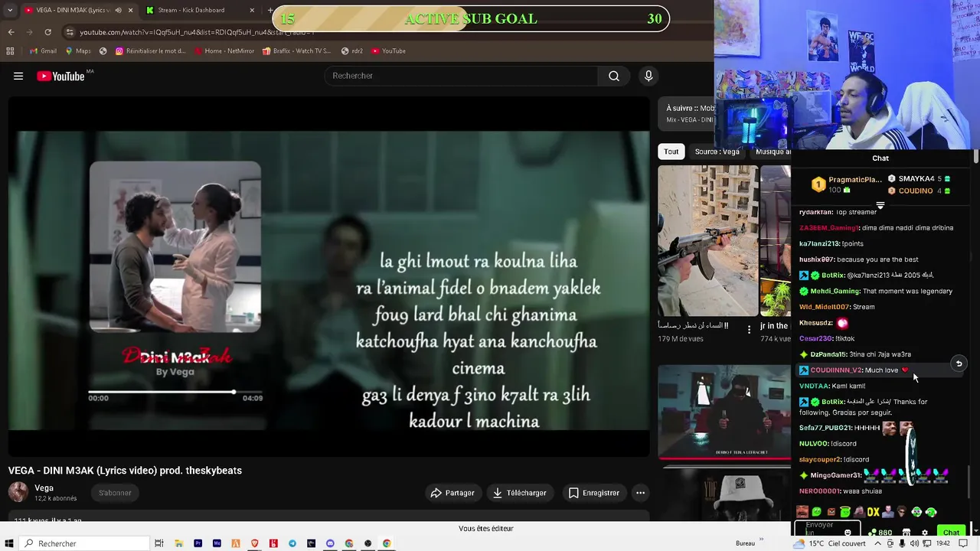Open the Braflix bookmark
This screenshot has height=551, width=980.
[x=296, y=51]
